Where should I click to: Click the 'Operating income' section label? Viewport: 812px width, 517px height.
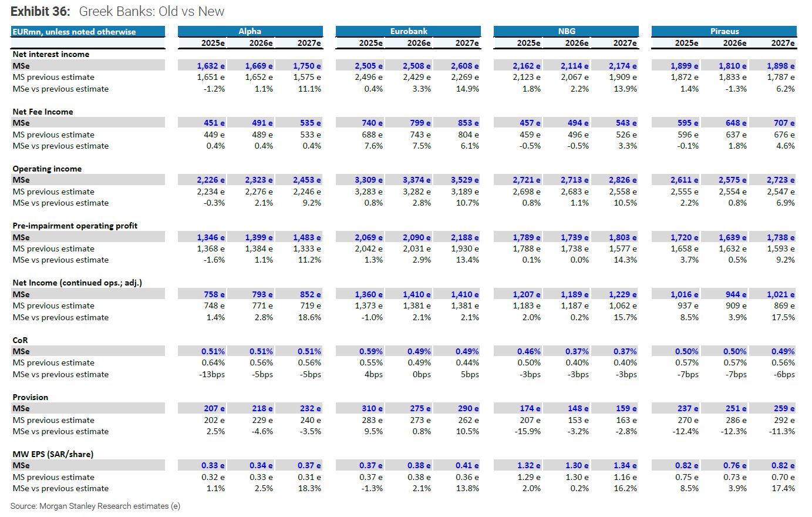pyautogui.click(x=47, y=169)
